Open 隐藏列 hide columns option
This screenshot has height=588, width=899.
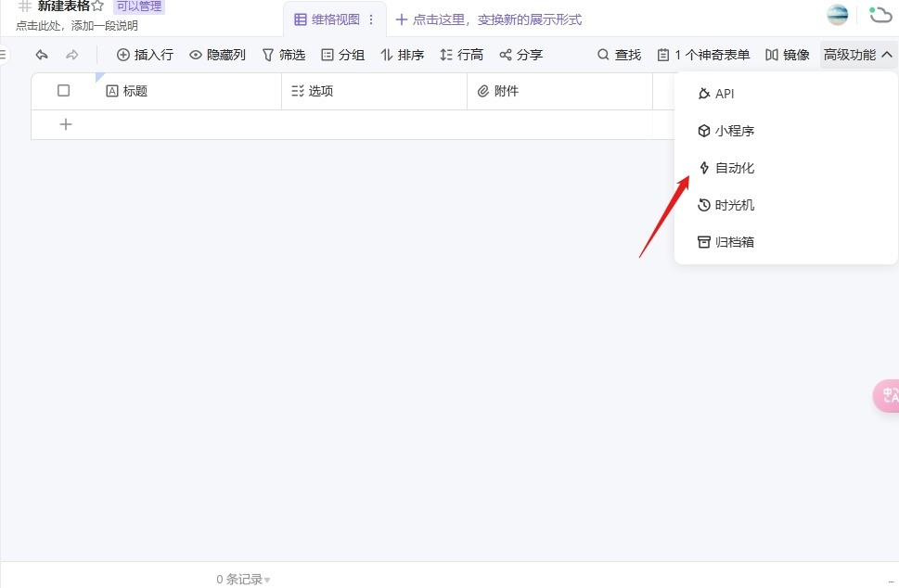coord(217,55)
